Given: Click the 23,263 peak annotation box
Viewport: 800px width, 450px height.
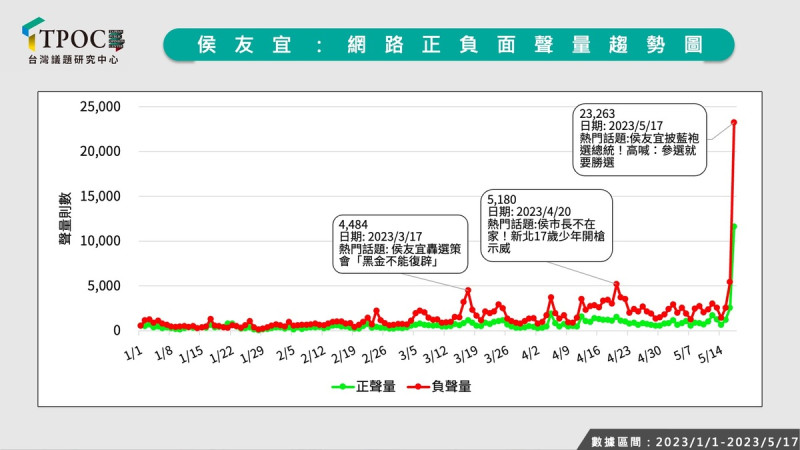Looking at the screenshot, I should 639,139.
